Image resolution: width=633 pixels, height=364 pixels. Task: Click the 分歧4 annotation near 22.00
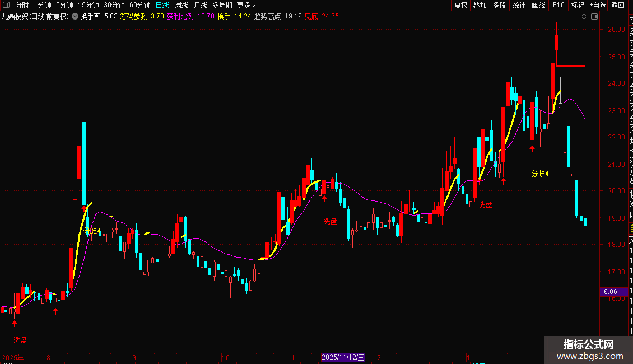tap(540, 174)
